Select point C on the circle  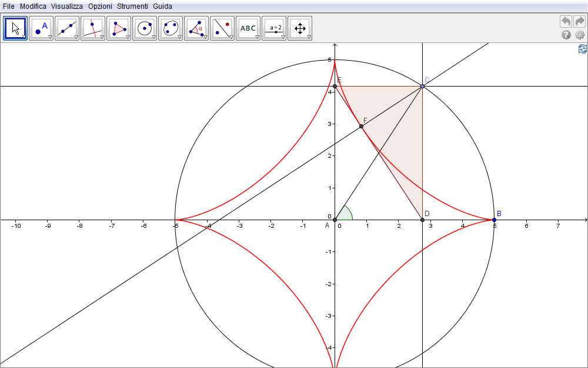tap(422, 87)
